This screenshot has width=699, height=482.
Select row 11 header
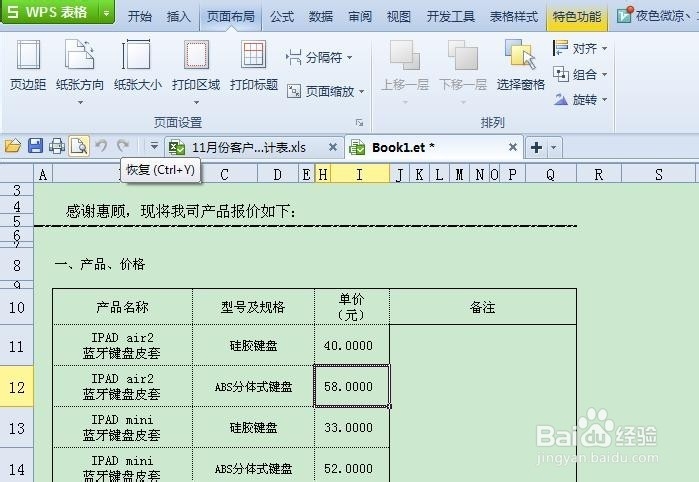click(17, 346)
